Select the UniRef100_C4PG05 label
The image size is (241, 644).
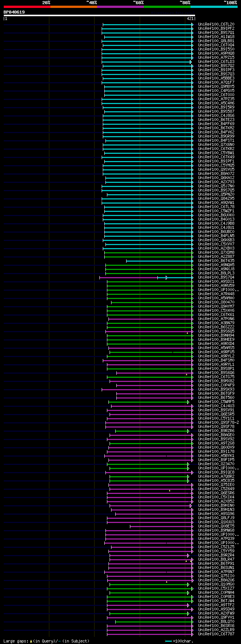216,91
